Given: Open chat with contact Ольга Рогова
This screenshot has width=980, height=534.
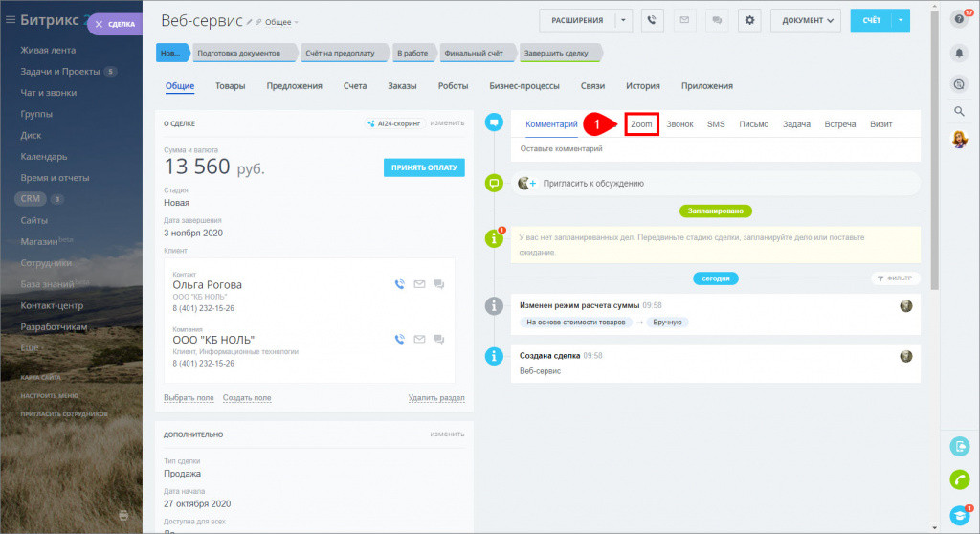Looking at the screenshot, I should click(x=439, y=284).
